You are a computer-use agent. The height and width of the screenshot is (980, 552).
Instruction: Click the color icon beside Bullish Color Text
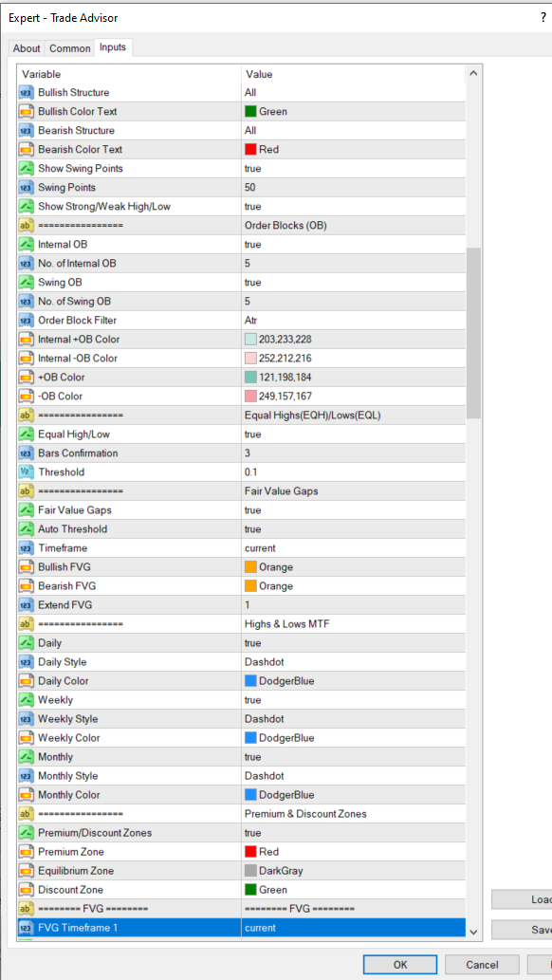point(27,112)
